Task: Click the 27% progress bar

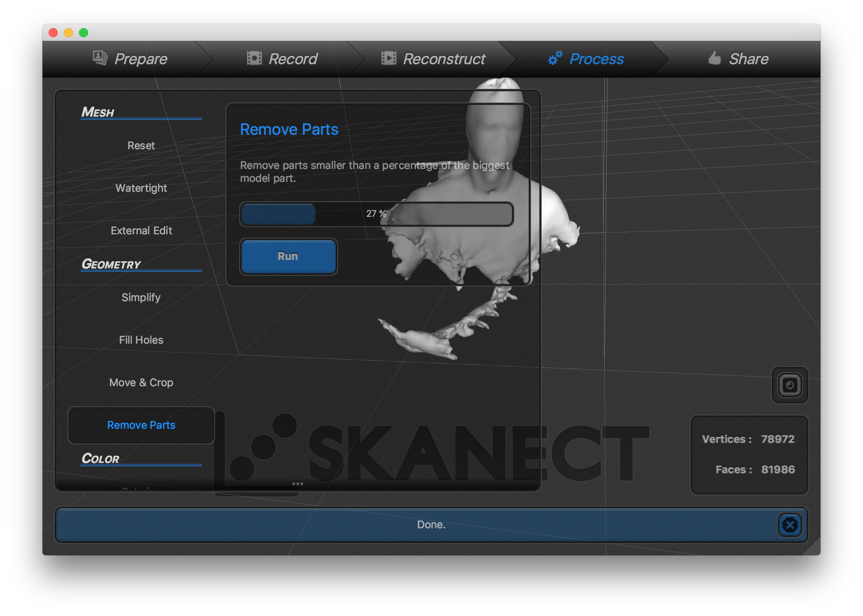Action: (376, 214)
